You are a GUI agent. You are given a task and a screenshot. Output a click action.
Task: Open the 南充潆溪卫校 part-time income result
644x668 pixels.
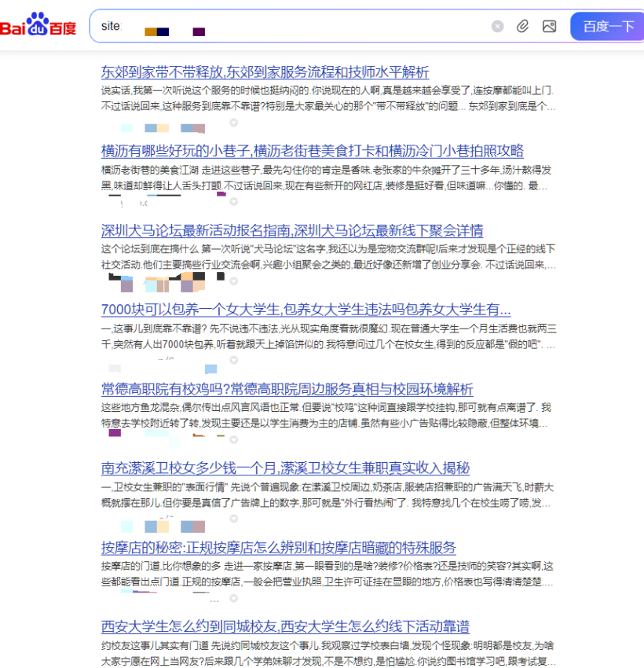click(x=285, y=468)
